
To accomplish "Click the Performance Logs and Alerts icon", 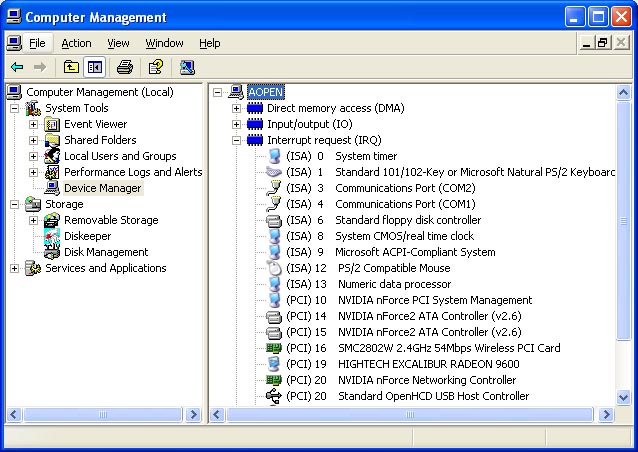I will point(52,172).
